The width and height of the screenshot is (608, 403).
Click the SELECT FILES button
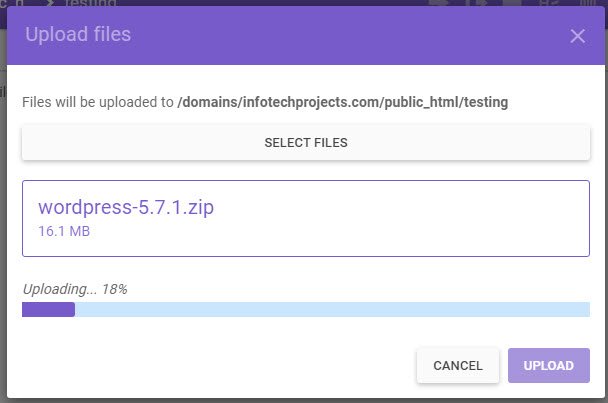pyautogui.click(x=306, y=142)
